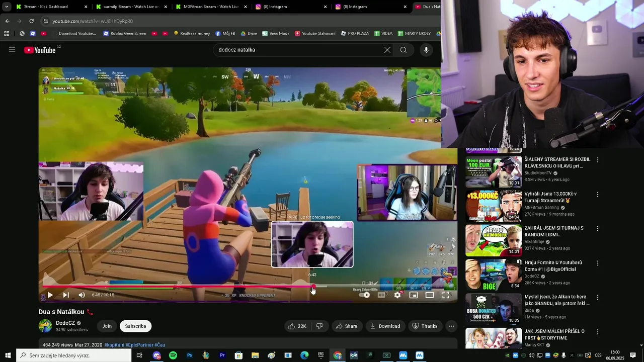Click the Windows taskbar search box
The width and height of the screenshot is (644, 362).
click(74, 355)
